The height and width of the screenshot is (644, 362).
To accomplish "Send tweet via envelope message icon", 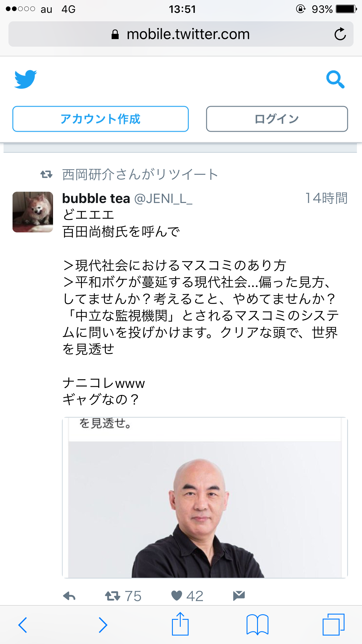I will click(239, 596).
